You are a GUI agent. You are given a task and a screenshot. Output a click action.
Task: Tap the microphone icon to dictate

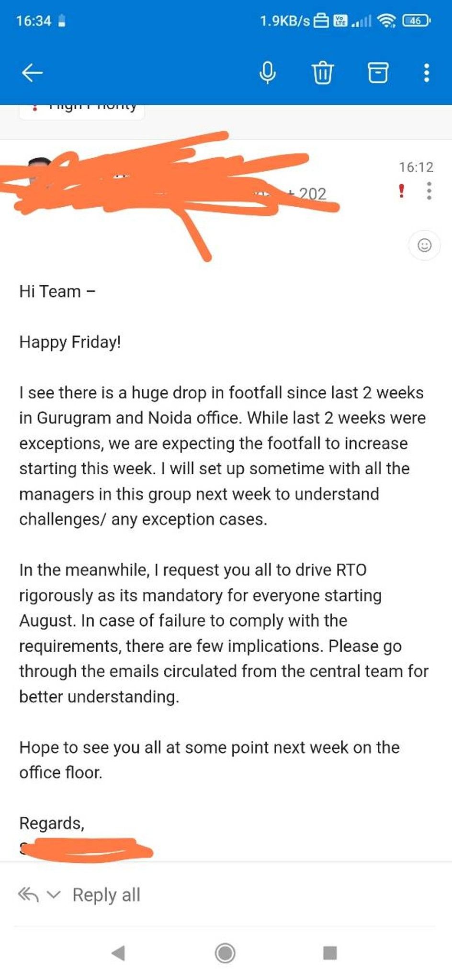pyautogui.click(x=268, y=73)
